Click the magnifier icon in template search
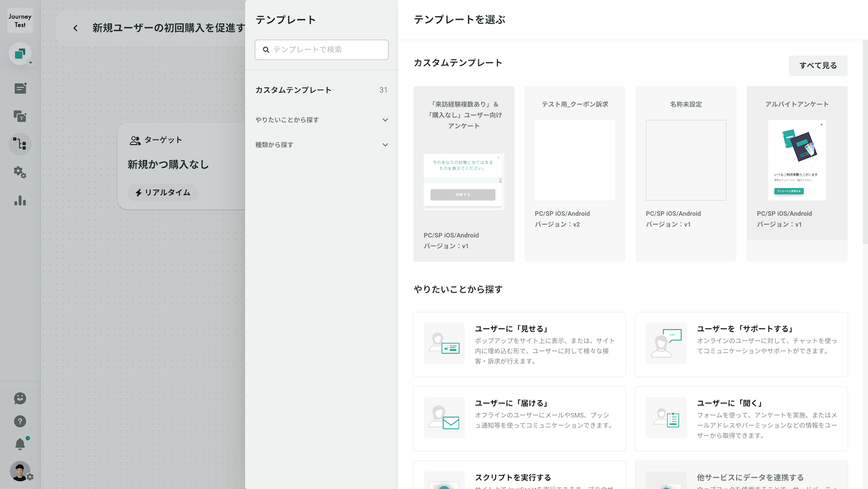Viewport: 868px width, 489px height. (266, 49)
